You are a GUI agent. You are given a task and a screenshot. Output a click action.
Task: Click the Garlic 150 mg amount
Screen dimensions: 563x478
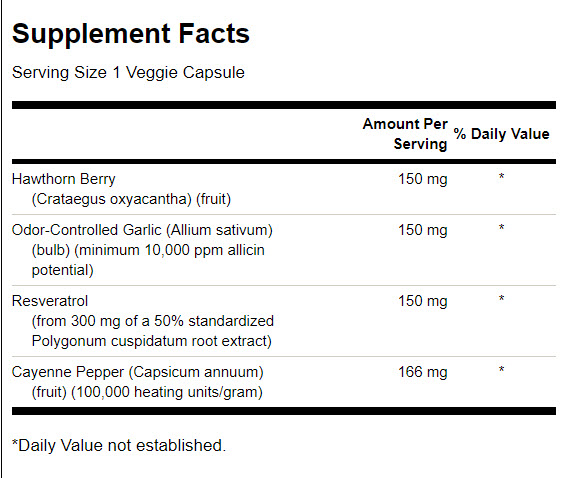[x=423, y=230]
